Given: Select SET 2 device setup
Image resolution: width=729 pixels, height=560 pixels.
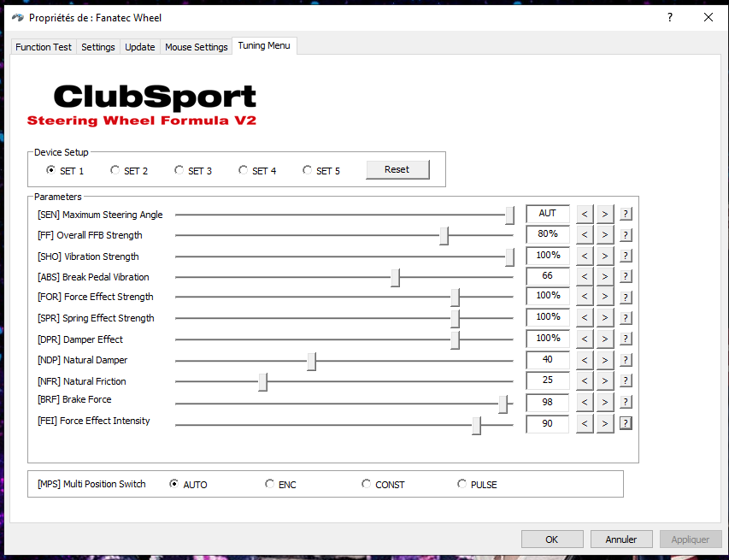Looking at the screenshot, I should [x=129, y=171].
